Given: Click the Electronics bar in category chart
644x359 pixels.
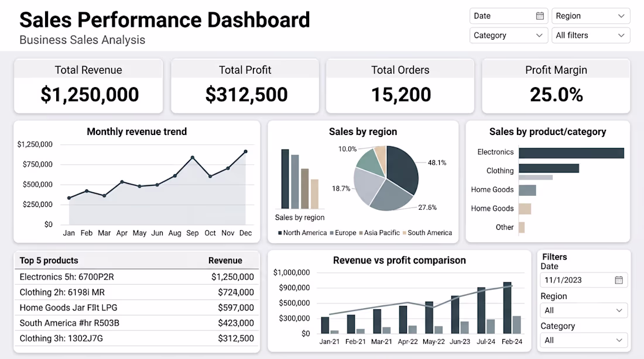Looking at the screenshot, I should pyautogui.click(x=571, y=153).
